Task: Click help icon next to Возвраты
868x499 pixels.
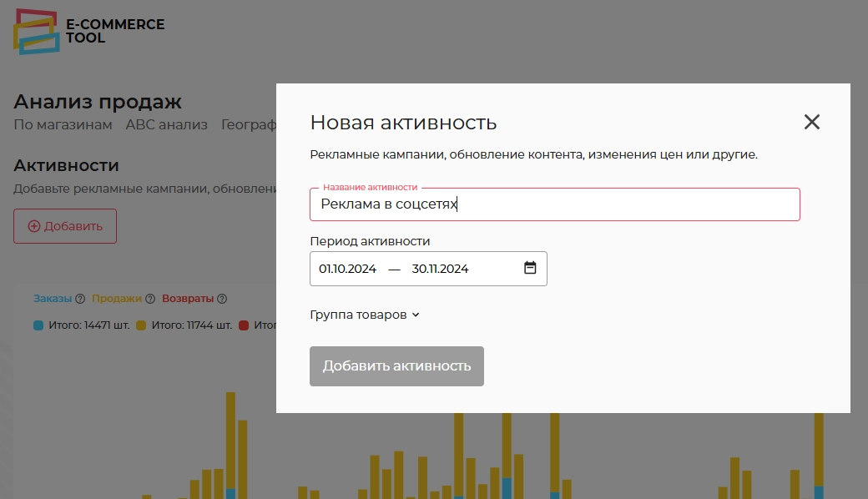Action: 222,299
